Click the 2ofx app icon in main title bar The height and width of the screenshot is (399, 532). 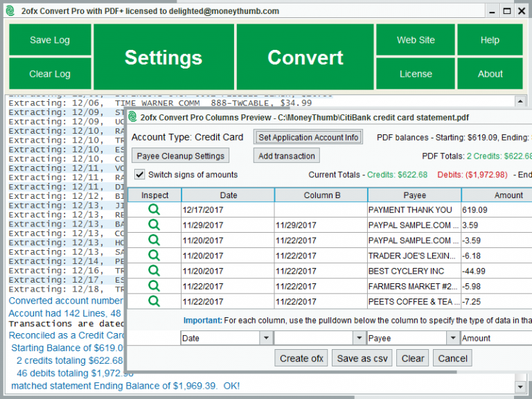10,11
